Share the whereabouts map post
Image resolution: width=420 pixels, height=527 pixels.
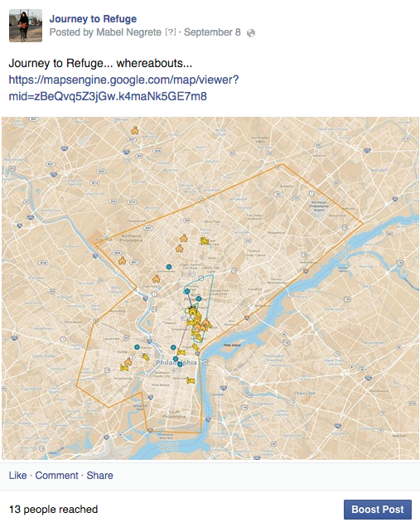click(x=99, y=476)
